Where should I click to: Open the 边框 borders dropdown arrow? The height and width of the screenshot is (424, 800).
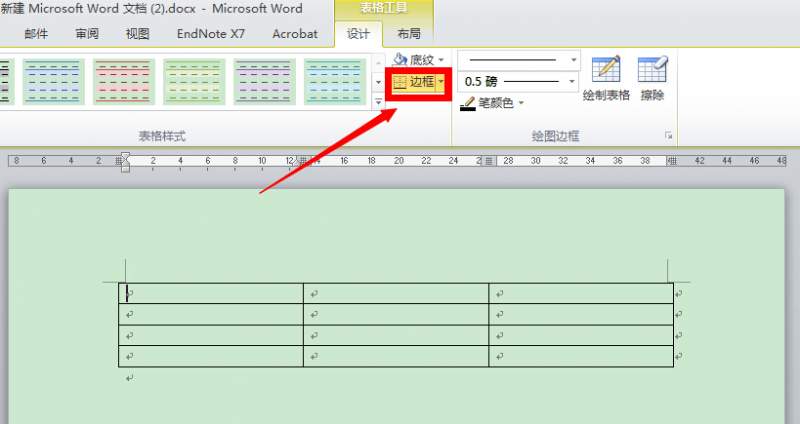pyautogui.click(x=441, y=82)
